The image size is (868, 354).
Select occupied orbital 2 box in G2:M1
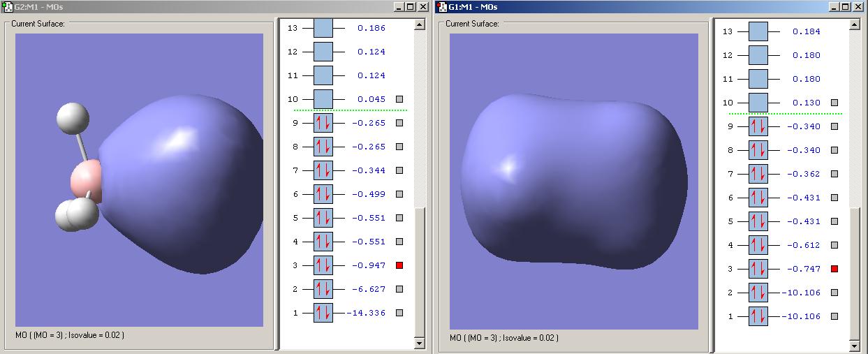click(x=323, y=289)
